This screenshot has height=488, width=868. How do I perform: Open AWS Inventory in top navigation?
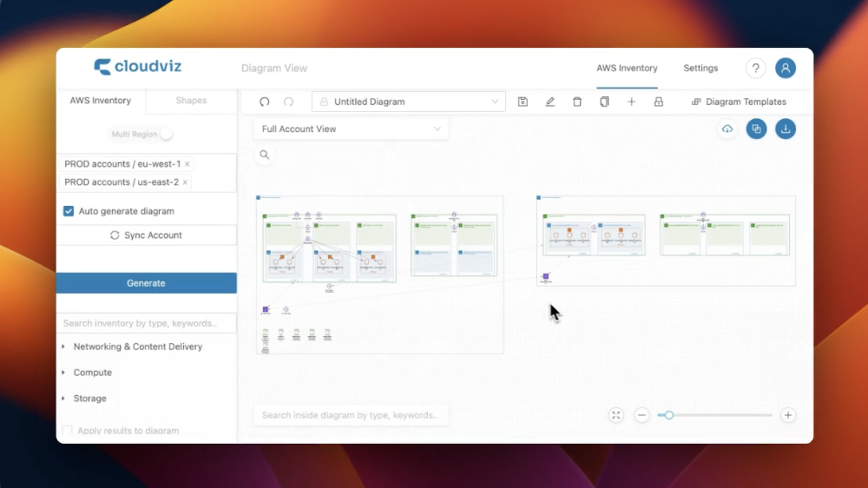coord(627,68)
